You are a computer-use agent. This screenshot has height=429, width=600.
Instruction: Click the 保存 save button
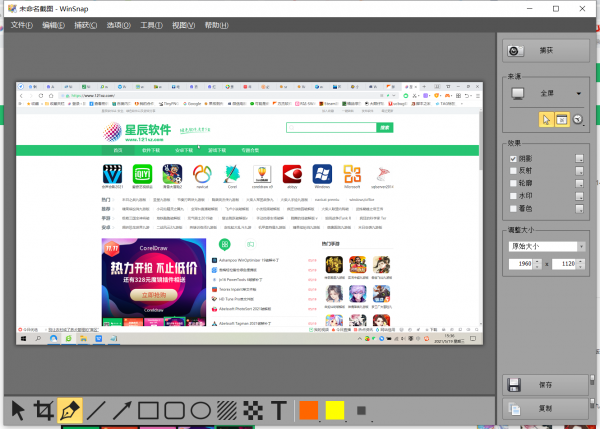click(x=545, y=385)
